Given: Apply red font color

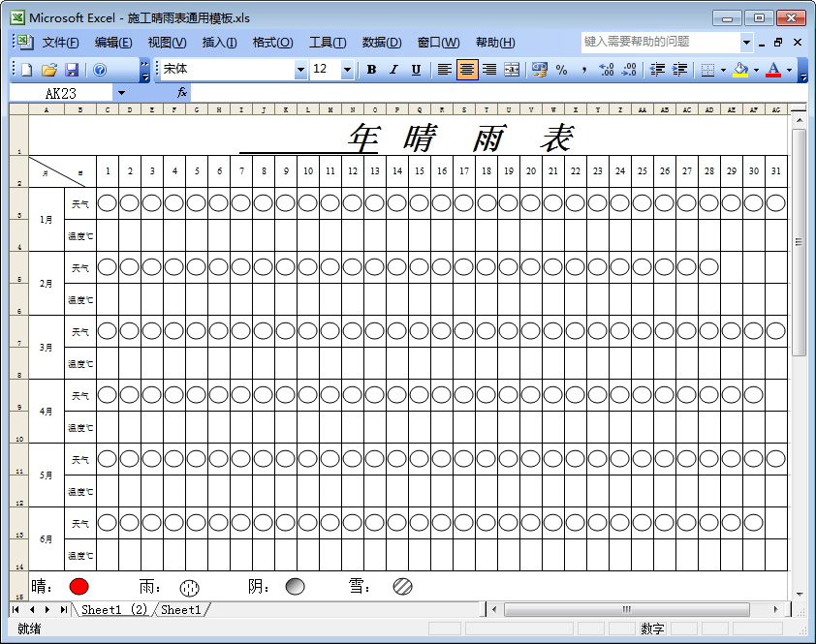Looking at the screenshot, I should tap(773, 70).
